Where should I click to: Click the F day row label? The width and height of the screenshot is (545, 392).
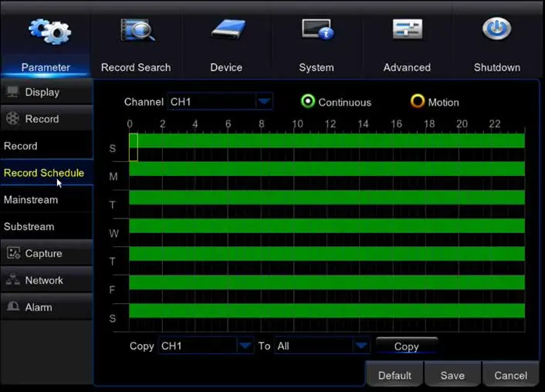pos(112,290)
